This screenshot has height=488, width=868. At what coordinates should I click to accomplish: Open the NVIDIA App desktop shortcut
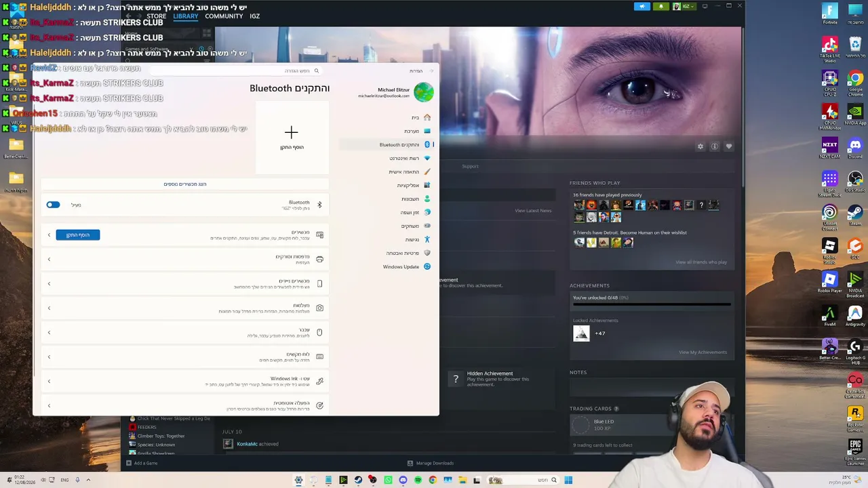tap(856, 114)
